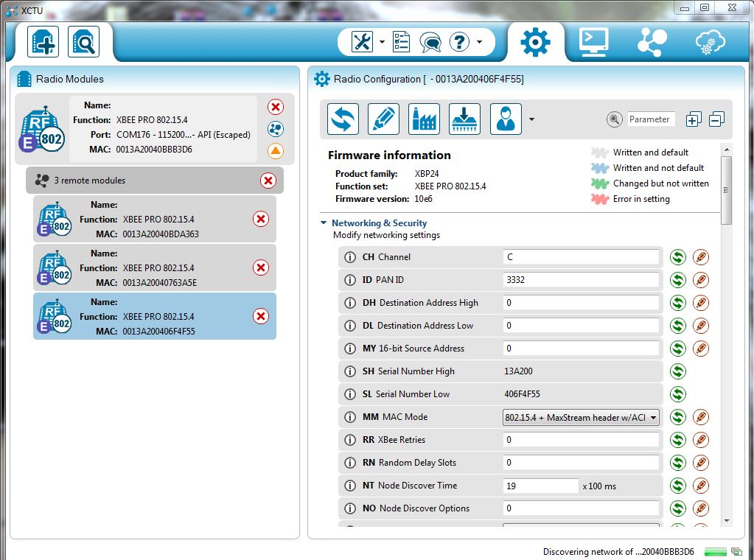Edit the PAN ID value field
Image resolution: width=754 pixels, height=560 pixels.
581,280
